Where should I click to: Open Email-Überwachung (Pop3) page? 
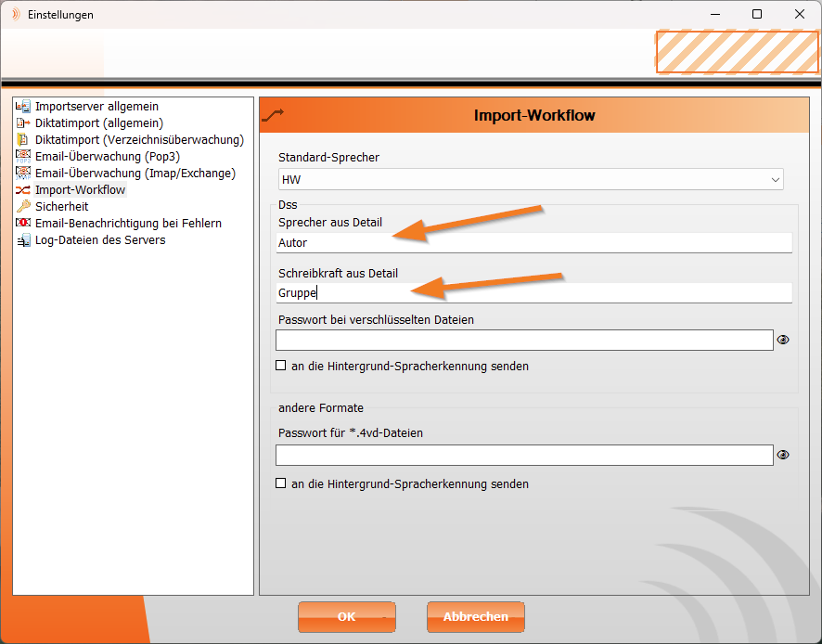coord(108,156)
